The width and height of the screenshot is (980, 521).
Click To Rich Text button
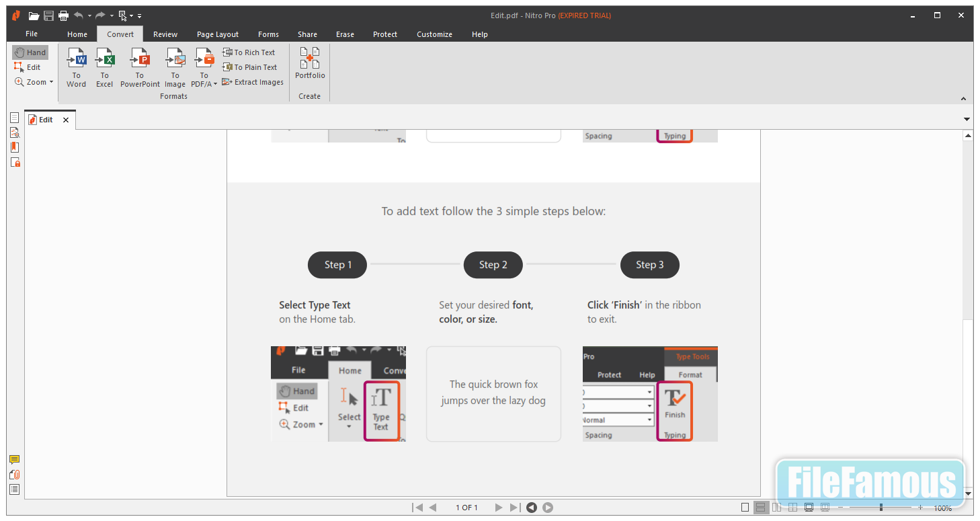(x=249, y=52)
